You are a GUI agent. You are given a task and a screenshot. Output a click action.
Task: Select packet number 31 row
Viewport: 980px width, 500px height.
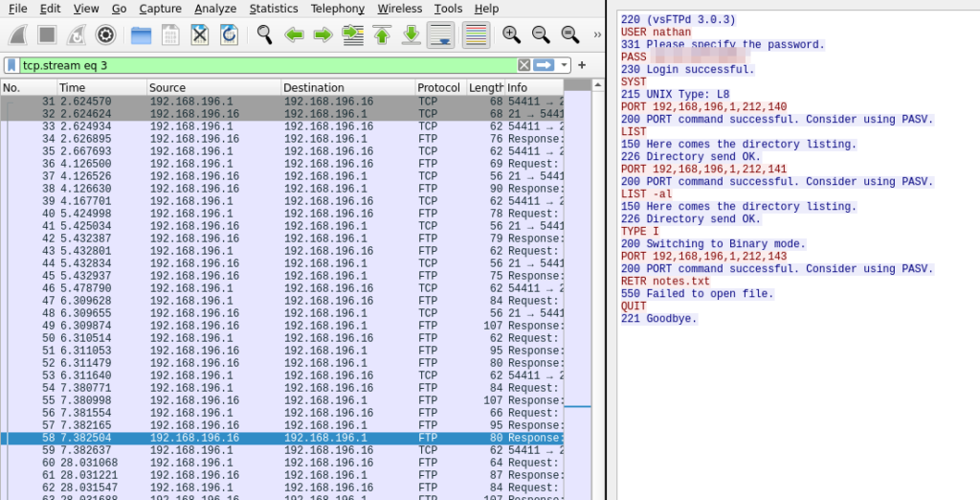pos(282,102)
